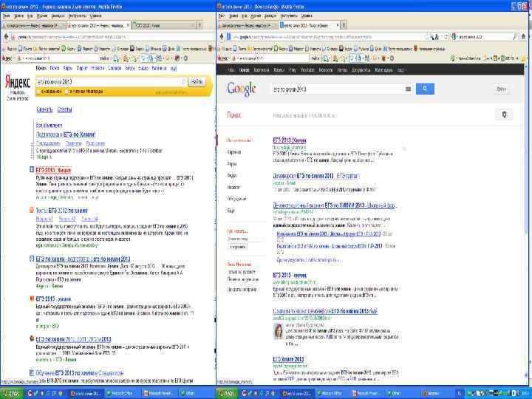Expand 'Ещё' in Google left sidebar

click(x=231, y=211)
